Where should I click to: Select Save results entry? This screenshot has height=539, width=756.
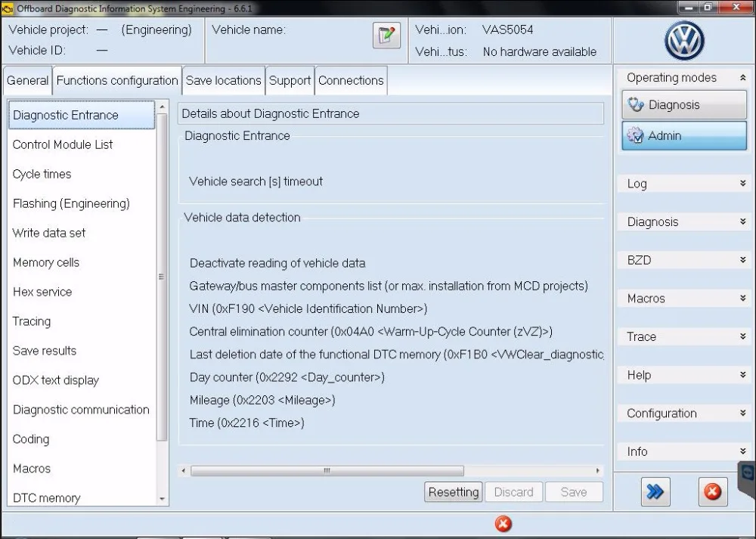[x=82, y=351]
